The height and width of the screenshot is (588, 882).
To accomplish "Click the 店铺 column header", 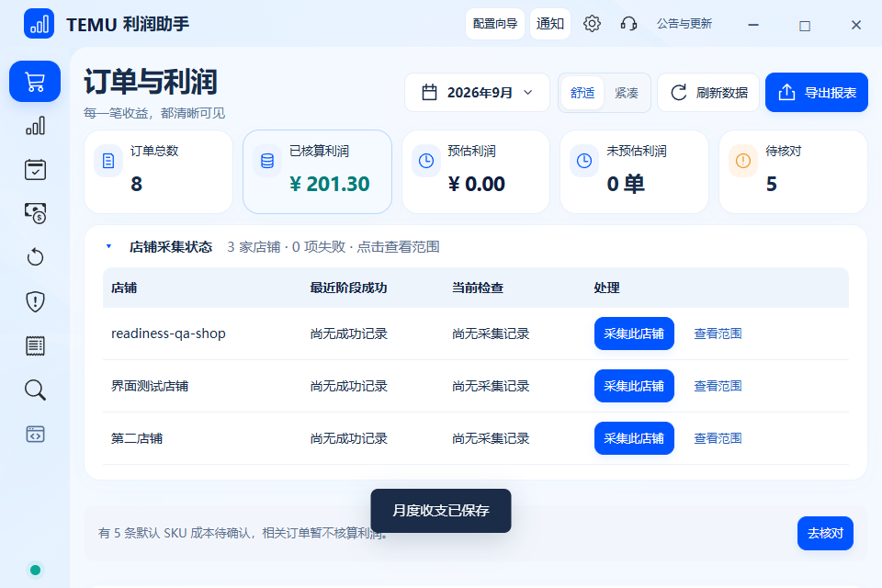I will [124, 288].
